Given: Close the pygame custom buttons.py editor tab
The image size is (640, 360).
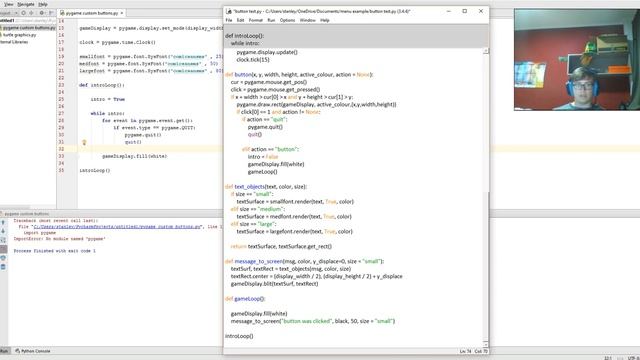Looking at the screenshot, I should [122, 13].
